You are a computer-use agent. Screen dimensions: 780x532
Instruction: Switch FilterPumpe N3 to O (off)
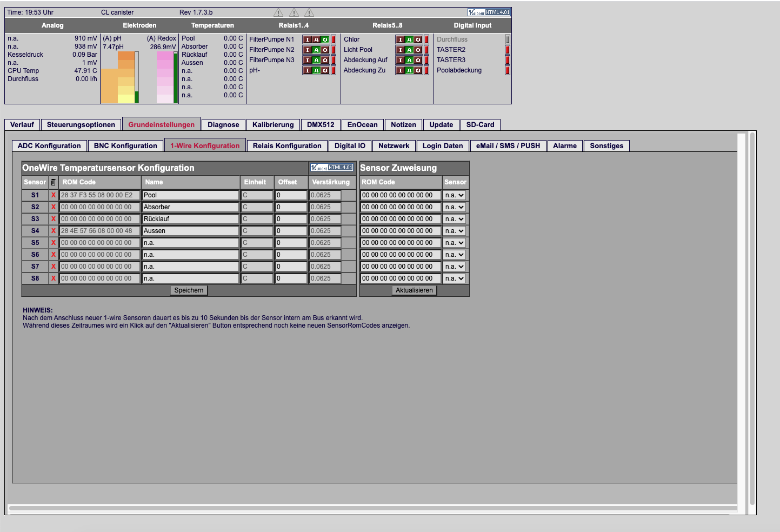[325, 60]
